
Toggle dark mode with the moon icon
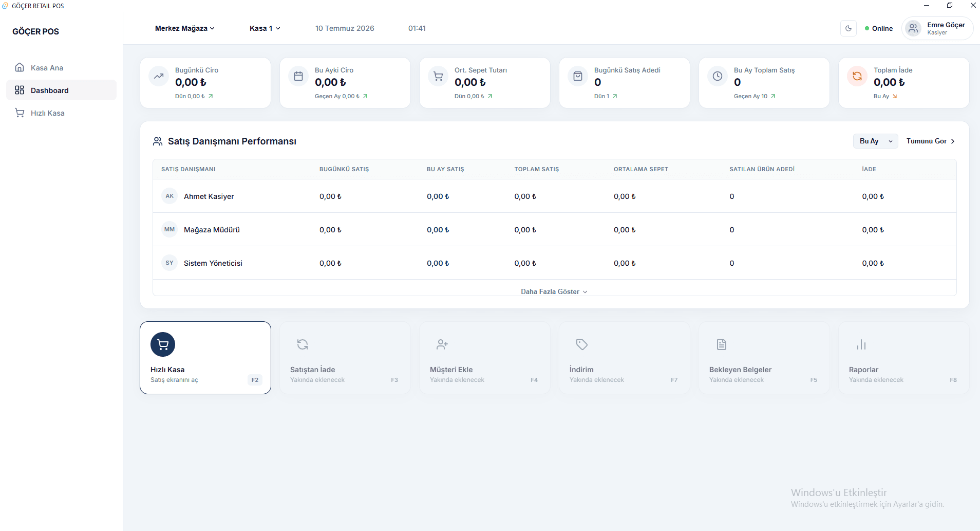pyautogui.click(x=849, y=28)
